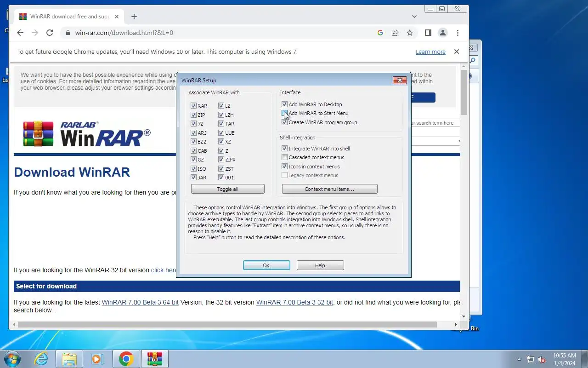Toggle the XZ association checkbox
This screenshot has width=588, height=368.
(x=221, y=142)
